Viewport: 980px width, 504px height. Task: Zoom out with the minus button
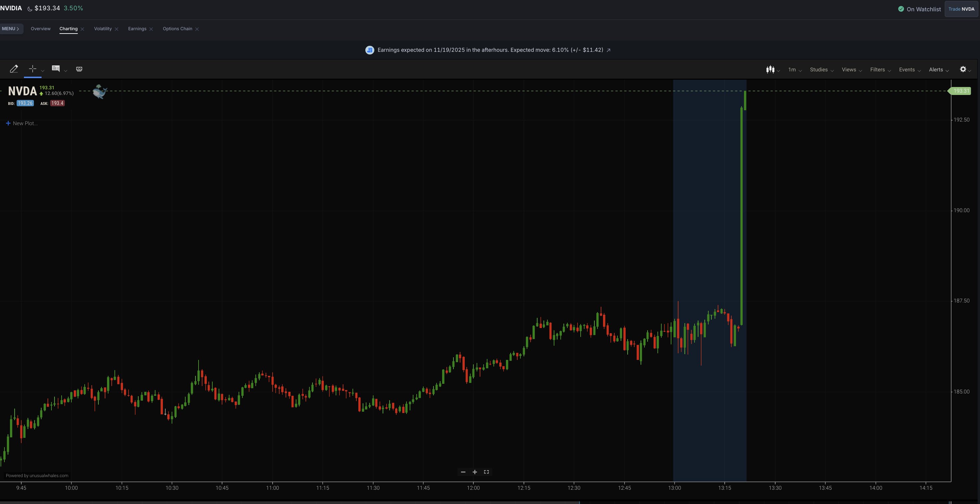tap(463, 472)
